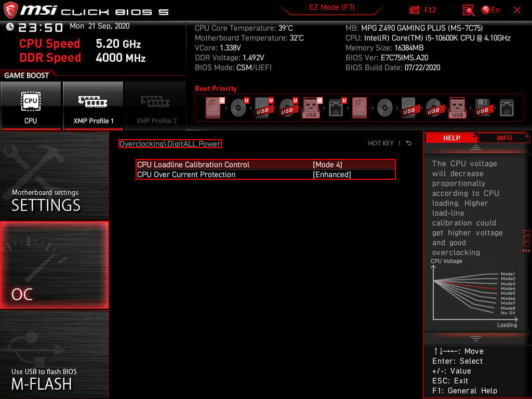Viewport: 532px width, 399px height.
Task: Click the Memory Size 16384MB text
Action: [384, 48]
